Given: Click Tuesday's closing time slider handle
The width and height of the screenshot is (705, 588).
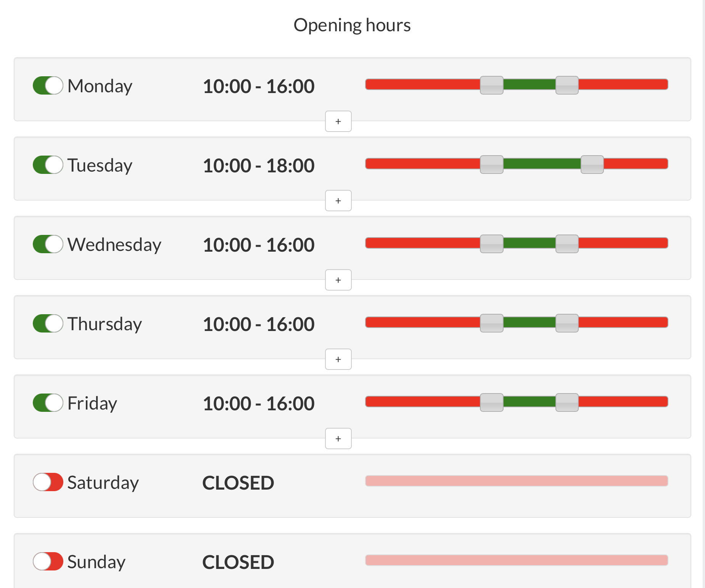Looking at the screenshot, I should (x=592, y=164).
